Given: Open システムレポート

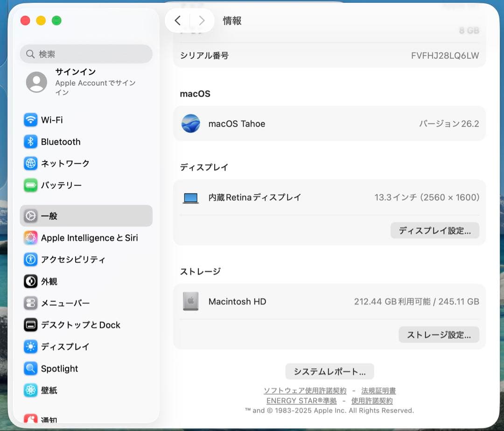Looking at the screenshot, I should point(329,371).
